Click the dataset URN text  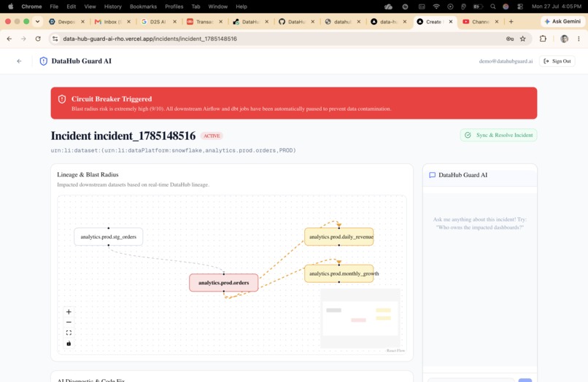(173, 150)
